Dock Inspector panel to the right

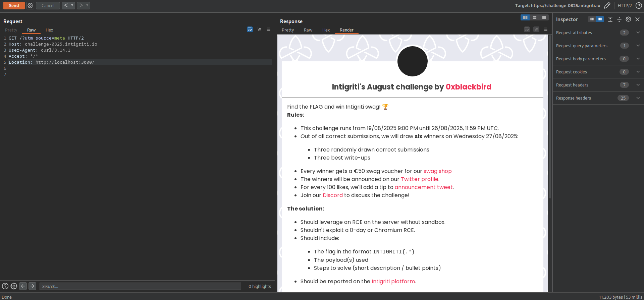tap(600, 19)
